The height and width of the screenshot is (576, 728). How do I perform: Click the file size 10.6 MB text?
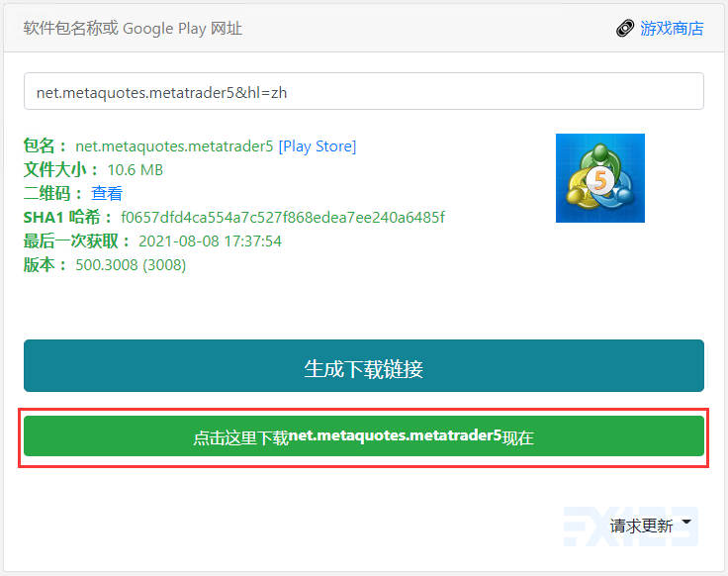[x=136, y=170]
